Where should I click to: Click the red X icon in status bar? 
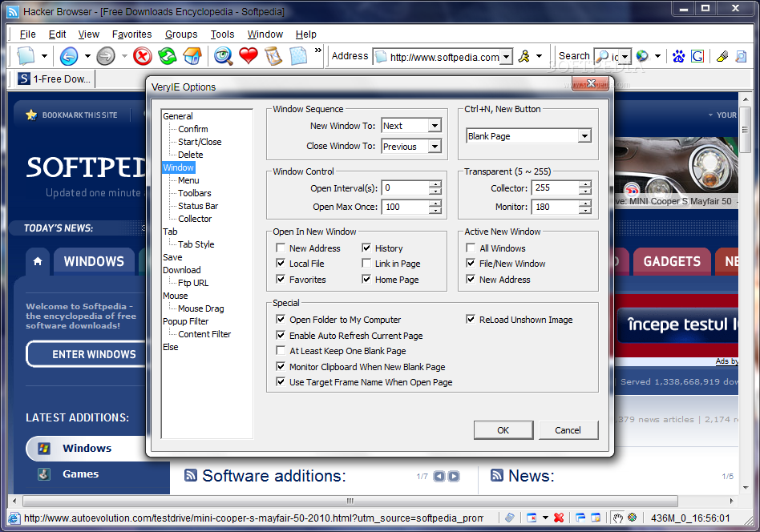pos(558,518)
